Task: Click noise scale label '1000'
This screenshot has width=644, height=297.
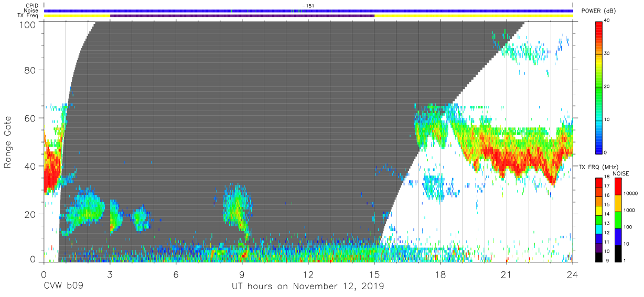Action: tap(630, 211)
